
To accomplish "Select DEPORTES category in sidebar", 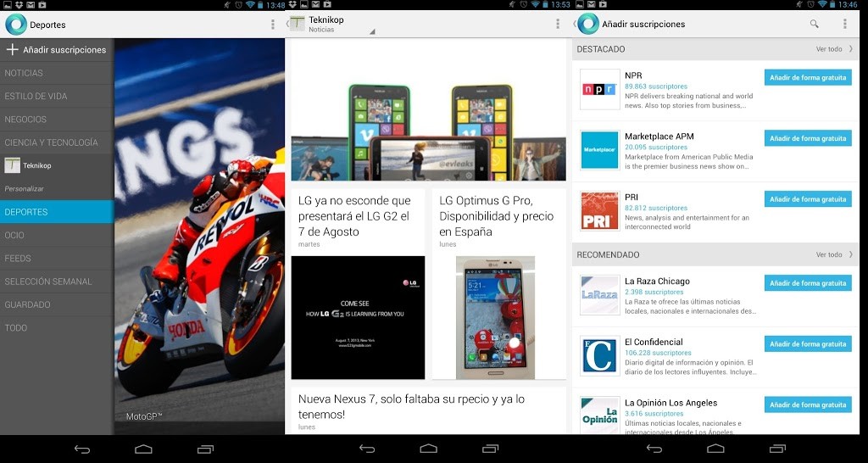I will [57, 212].
